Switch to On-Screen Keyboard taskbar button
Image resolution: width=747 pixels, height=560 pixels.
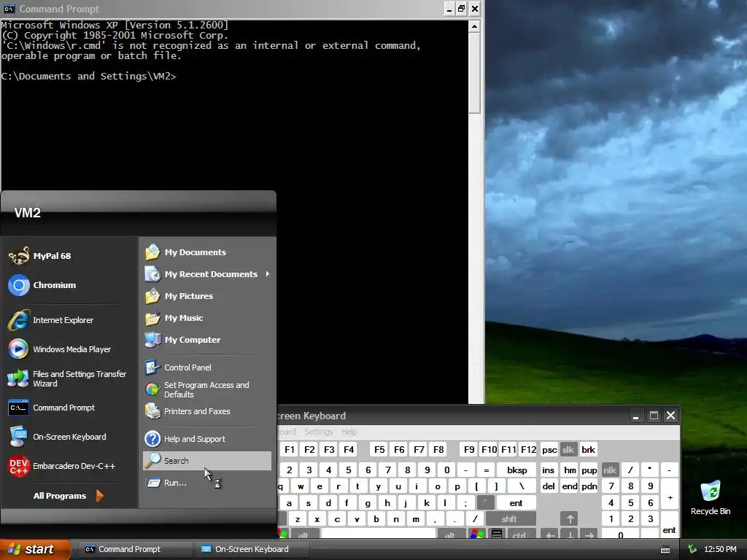[x=252, y=550]
